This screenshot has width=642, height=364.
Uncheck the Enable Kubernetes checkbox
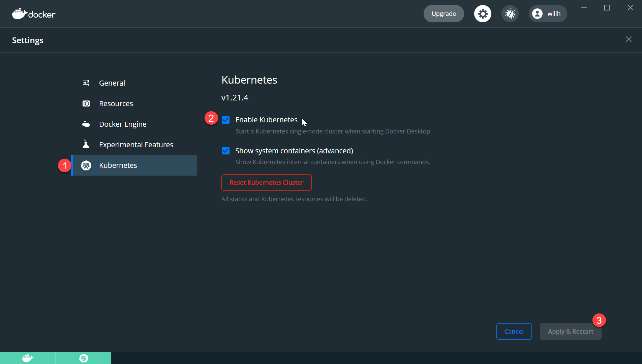(226, 120)
